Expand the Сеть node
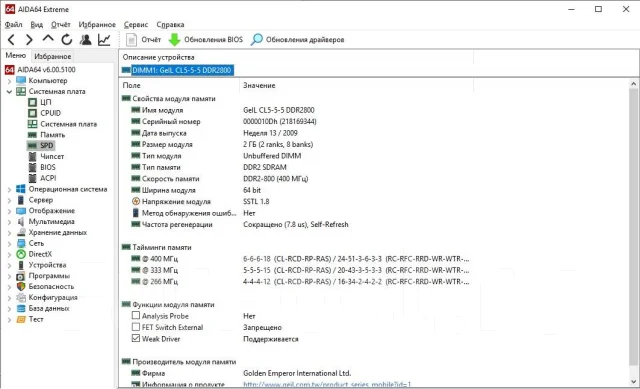This screenshot has height=389, width=640. point(9,244)
